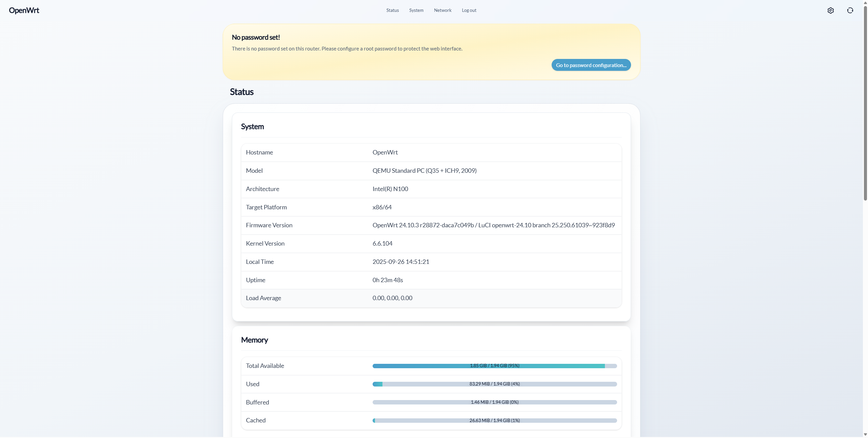Viewport: 868px width, 438px height.
Task: Click the Memory section heading
Action: click(254, 340)
